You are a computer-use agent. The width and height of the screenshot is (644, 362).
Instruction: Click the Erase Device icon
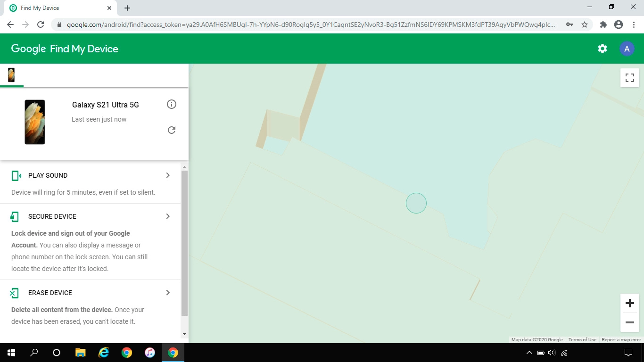point(15,293)
